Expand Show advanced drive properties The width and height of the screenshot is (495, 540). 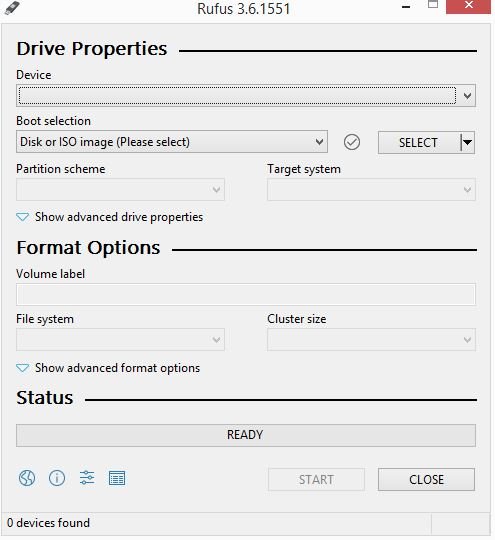click(110, 217)
